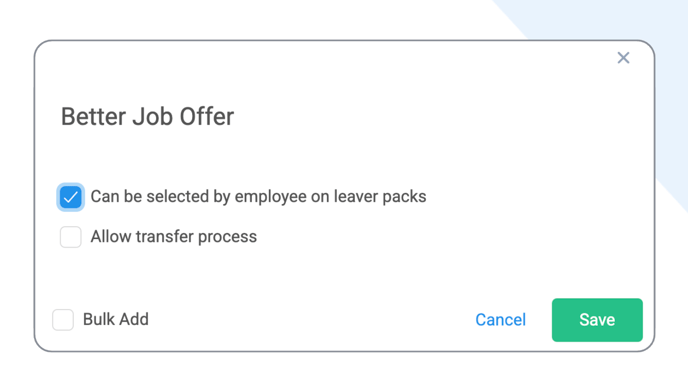Screen dimensions: 688x378
Task: Save the leaving reason settings
Action: 597,320
